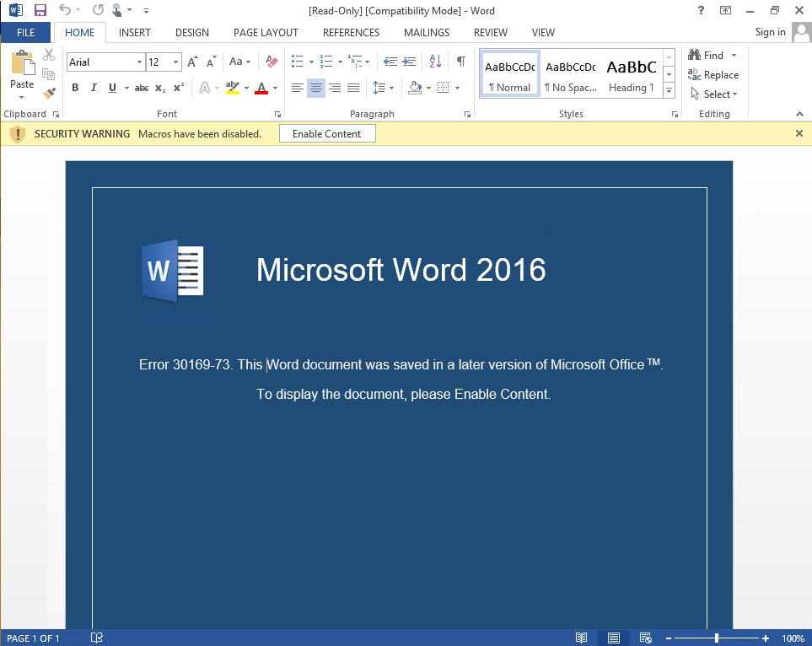Open the Clipboard pane launcher
The image size is (812, 646).
tap(56, 114)
